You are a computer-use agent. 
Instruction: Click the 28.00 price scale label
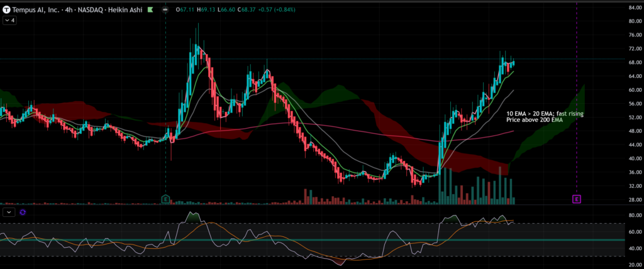pyautogui.click(x=631, y=200)
